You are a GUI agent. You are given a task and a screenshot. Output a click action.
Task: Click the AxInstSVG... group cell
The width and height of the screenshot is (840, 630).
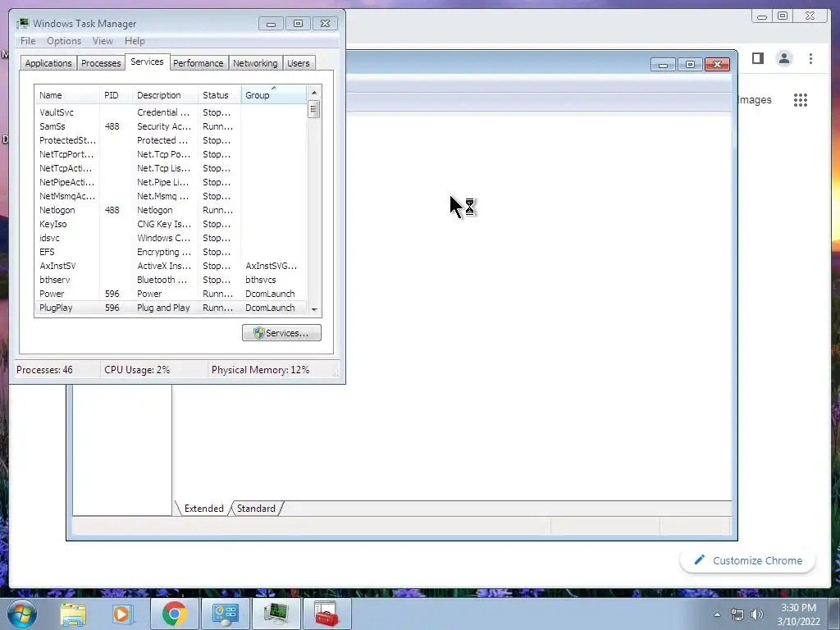coord(271,266)
